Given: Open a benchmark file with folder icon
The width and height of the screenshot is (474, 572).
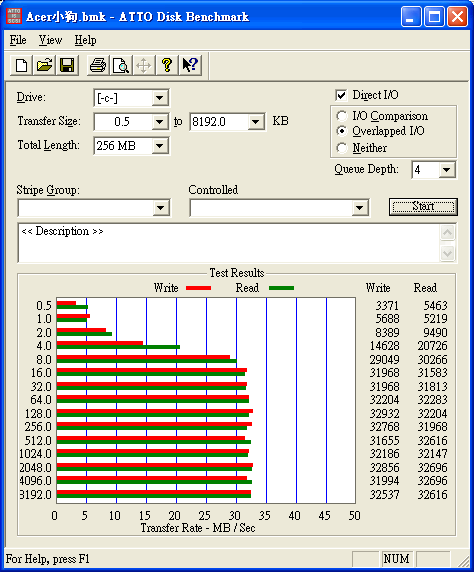Looking at the screenshot, I should click(x=44, y=66).
